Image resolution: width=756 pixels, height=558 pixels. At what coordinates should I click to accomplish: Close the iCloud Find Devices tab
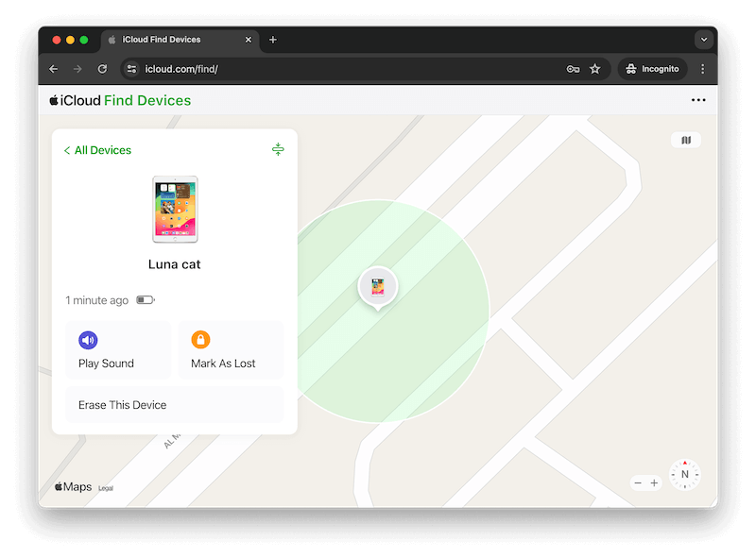(x=249, y=40)
